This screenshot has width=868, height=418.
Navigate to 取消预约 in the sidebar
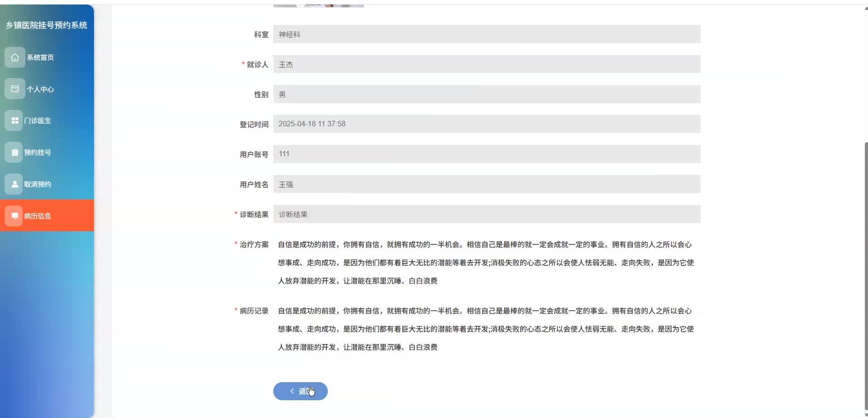click(47, 184)
